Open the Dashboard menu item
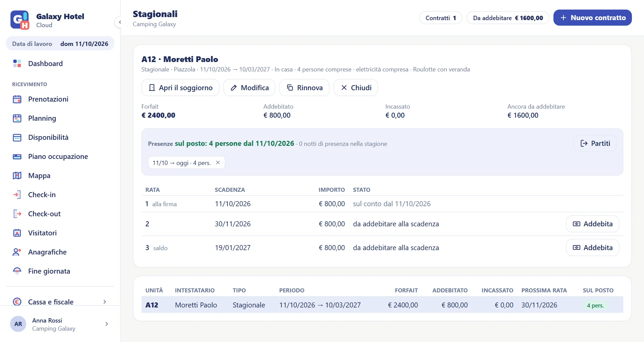 pyautogui.click(x=60, y=63)
